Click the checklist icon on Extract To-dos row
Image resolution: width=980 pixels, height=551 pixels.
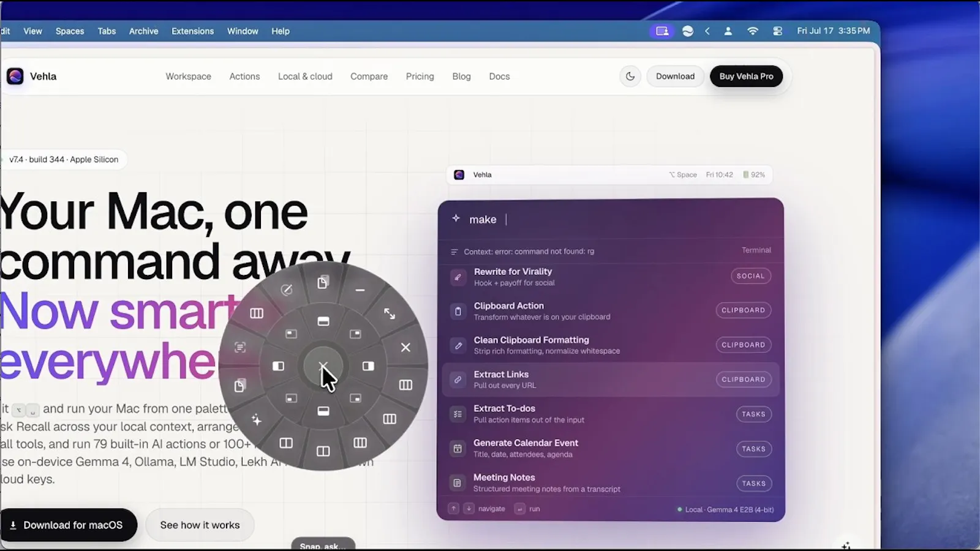coord(458,414)
